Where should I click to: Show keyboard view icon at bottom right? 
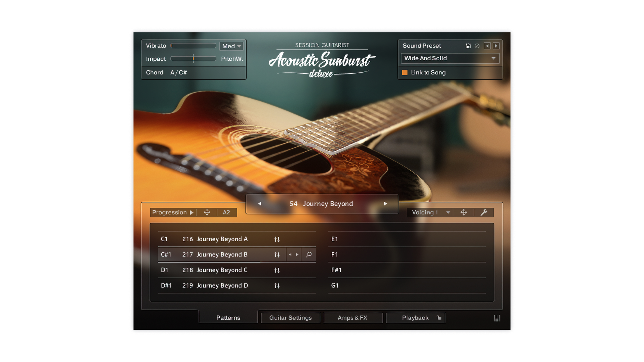[497, 318]
